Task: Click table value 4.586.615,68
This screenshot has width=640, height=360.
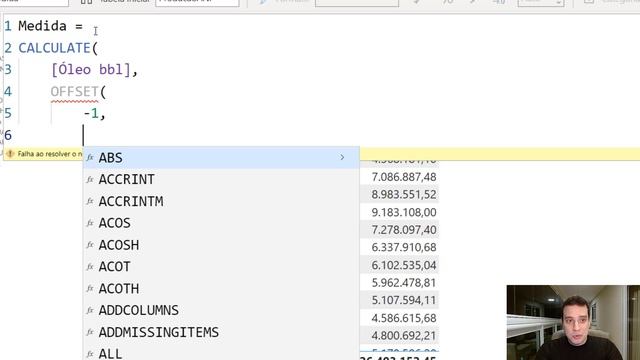Action: point(404,318)
